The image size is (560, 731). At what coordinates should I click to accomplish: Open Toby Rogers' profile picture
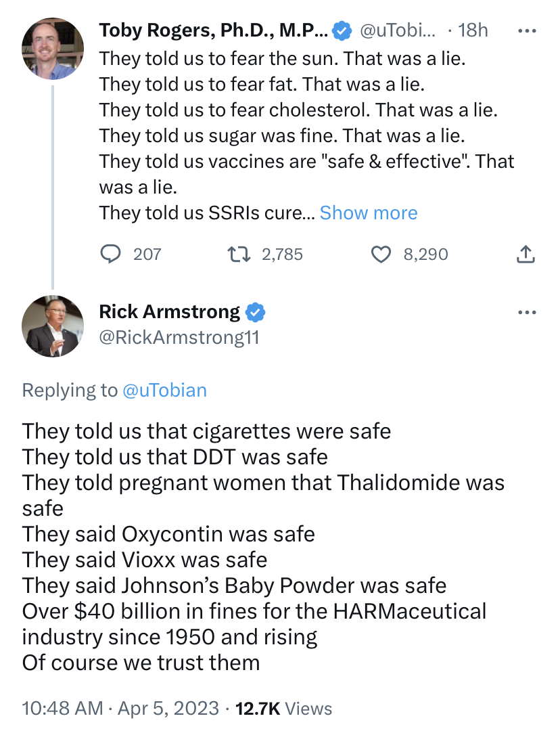[53, 48]
